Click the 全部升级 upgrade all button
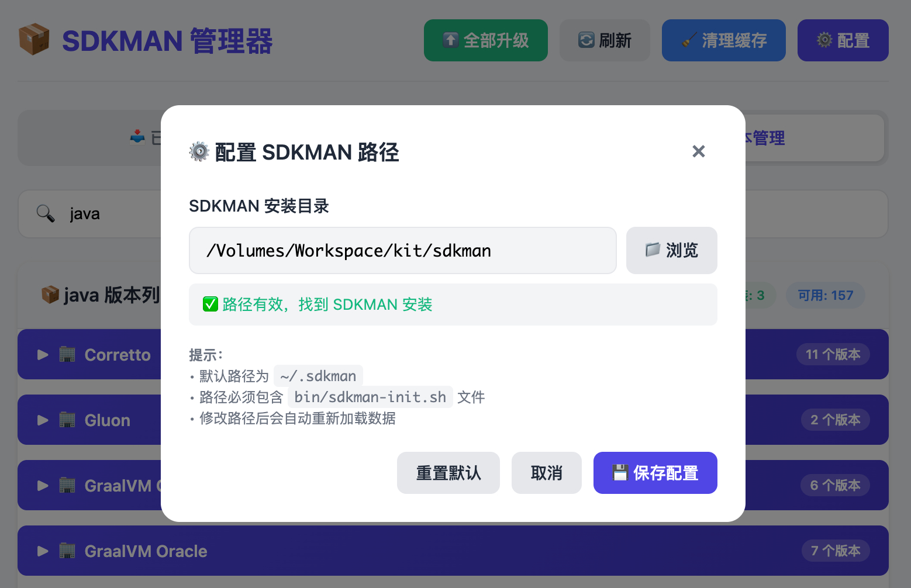Screen dimensions: 911x588 coord(485,40)
